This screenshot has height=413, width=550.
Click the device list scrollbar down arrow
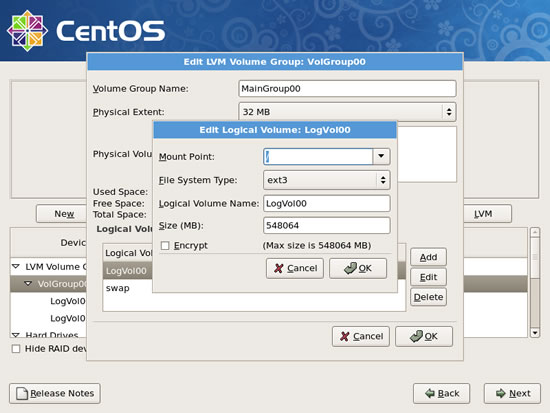[535, 332]
